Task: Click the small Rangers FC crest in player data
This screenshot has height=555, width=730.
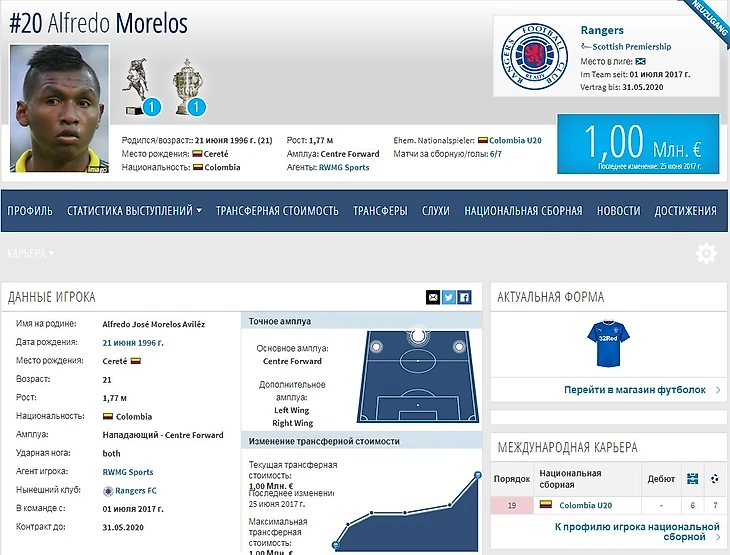Action: tap(108, 491)
